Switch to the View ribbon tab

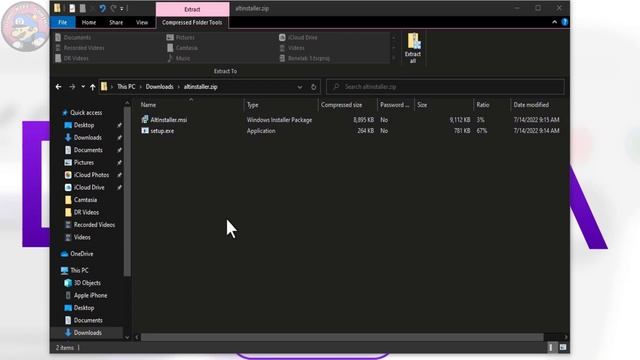[142, 22]
